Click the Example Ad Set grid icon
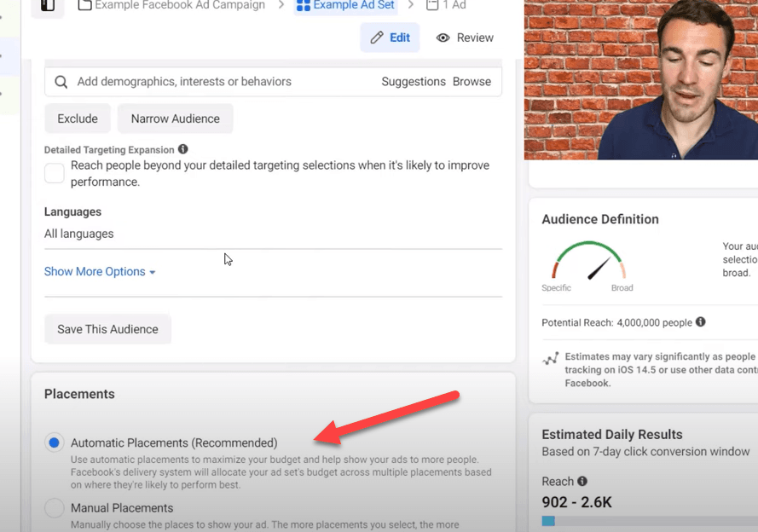 (x=303, y=6)
